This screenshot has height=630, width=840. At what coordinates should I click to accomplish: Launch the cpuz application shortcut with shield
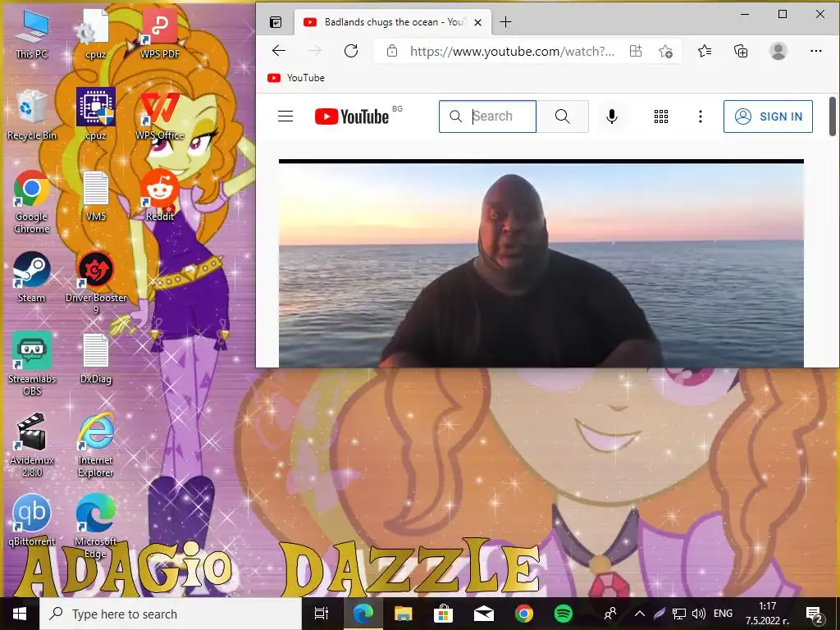click(x=95, y=114)
